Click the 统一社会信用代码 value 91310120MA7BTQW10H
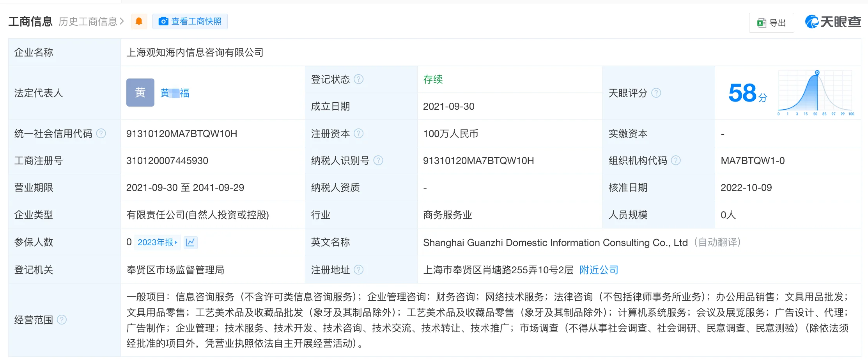Image resolution: width=868 pixels, height=360 pixels. pyautogui.click(x=182, y=134)
